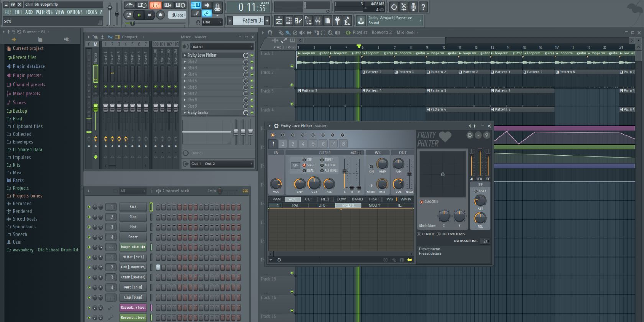The width and height of the screenshot is (644, 322).
Task: Open the Line snap dropdown
Action: coord(212,22)
